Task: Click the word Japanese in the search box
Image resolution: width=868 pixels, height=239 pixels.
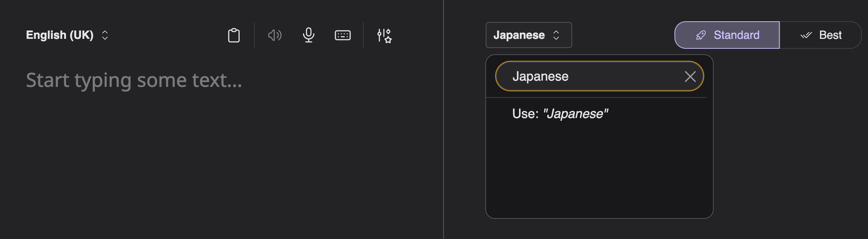Action: (x=540, y=77)
